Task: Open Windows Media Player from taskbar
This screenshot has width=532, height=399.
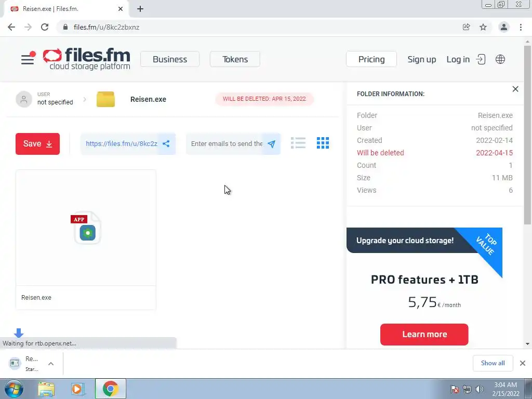Action: point(78,389)
